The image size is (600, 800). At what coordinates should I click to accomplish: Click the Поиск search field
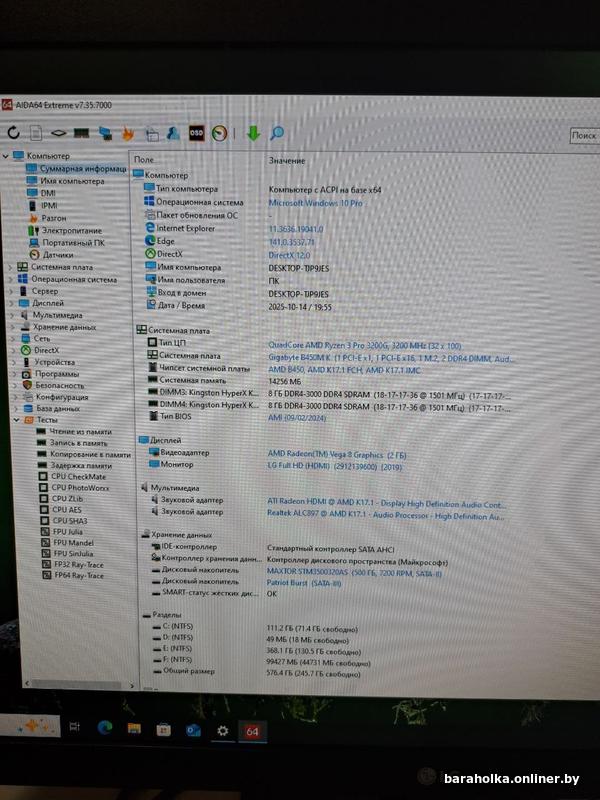[585, 135]
